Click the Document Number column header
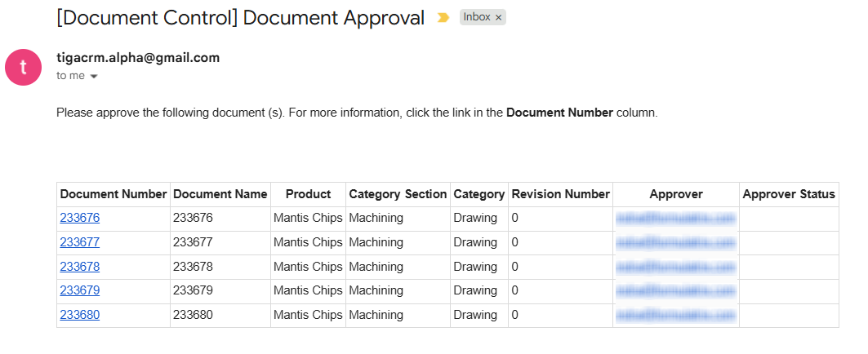Viewport: 868px width, 354px height. (114, 194)
